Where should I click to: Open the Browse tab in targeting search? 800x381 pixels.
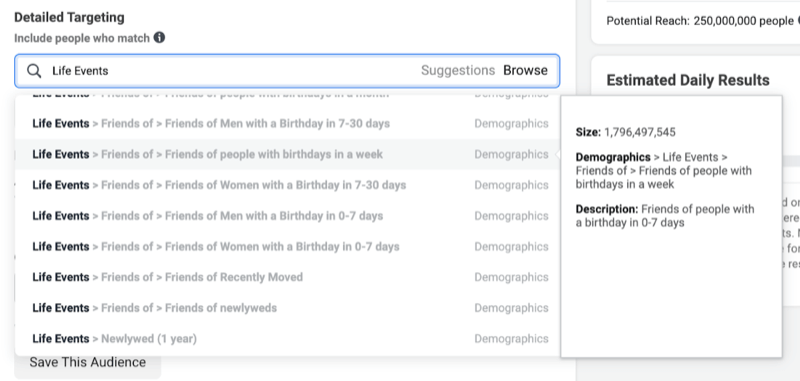(x=526, y=70)
